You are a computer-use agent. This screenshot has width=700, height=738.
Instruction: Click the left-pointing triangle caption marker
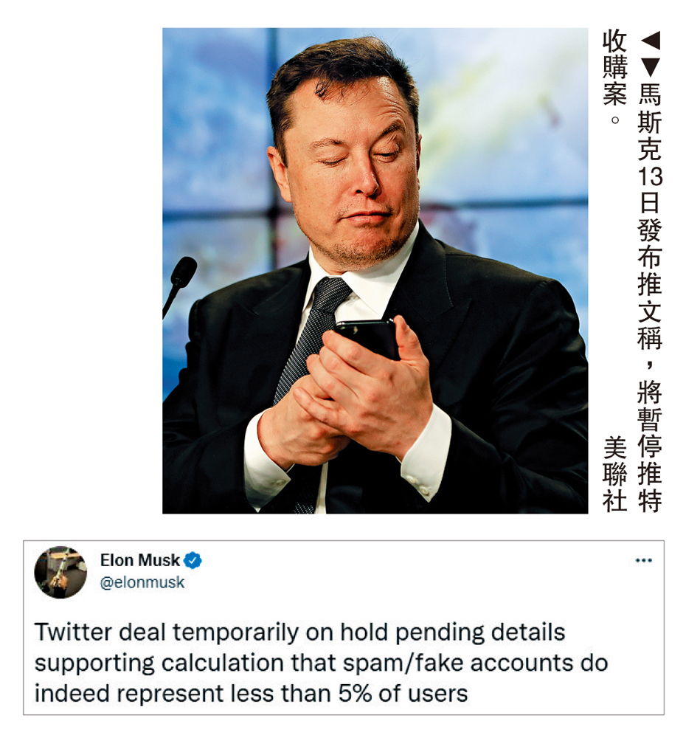tap(650, 41)
